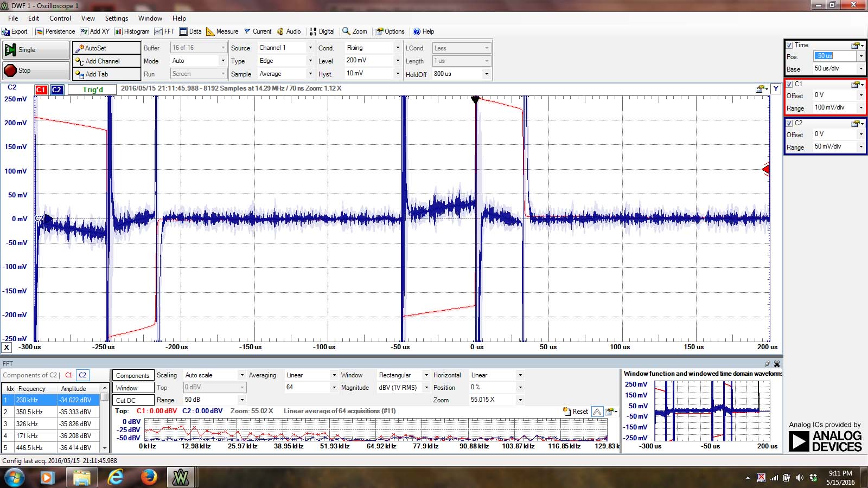
Task: Open the Settings menu
Action: point(116,18)
